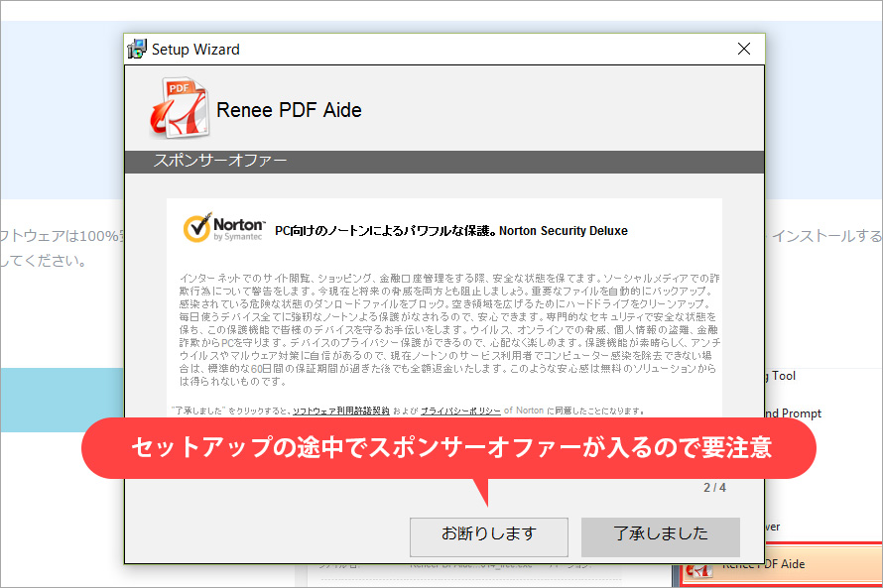Click the 2 / 4 page indicator
Image resolution: width=883 pixels, height=588 pixels.
point(714,487)
